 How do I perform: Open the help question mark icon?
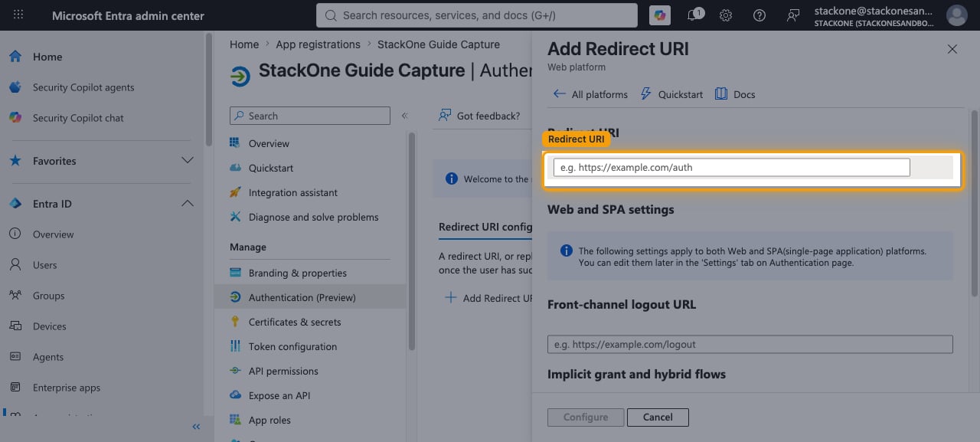[759, 15]
